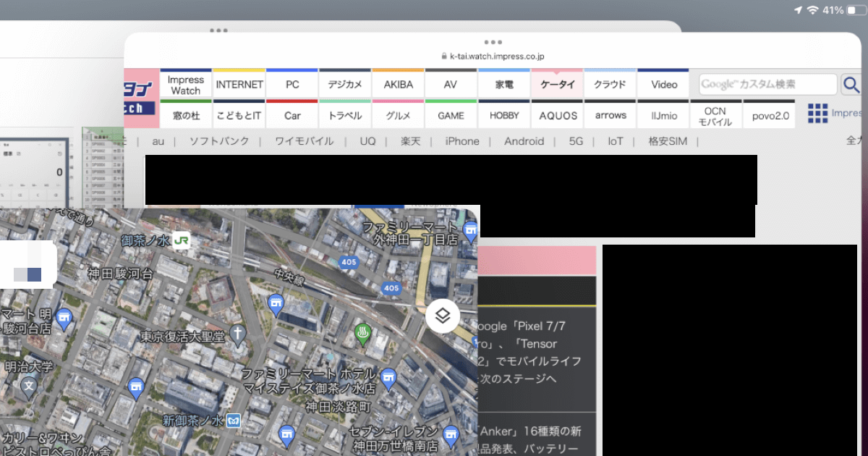The image size is (868, 456).
Task: Tap the 神田淡路町 label on the map
Action: (338, 407)
